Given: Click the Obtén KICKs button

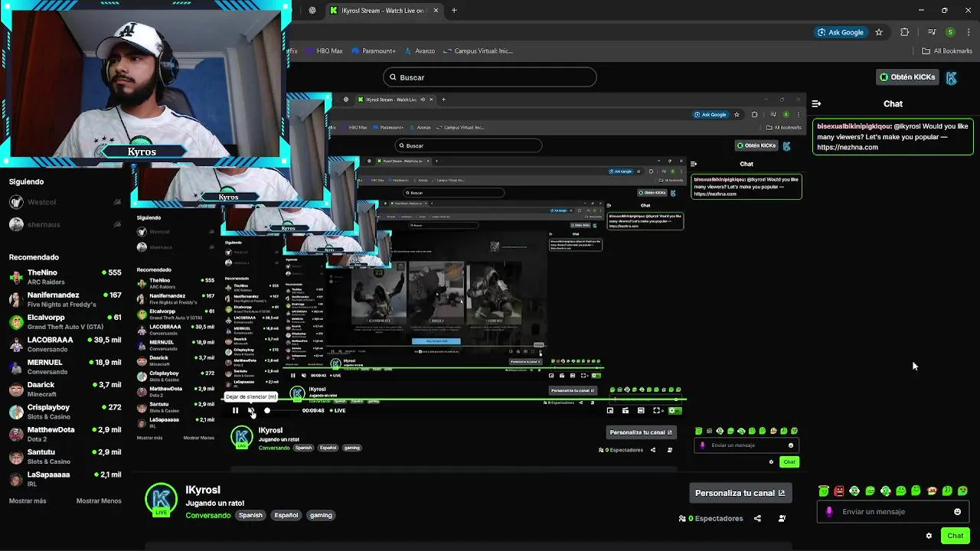Looking at the screenshot, I should [x=907, y=77].
